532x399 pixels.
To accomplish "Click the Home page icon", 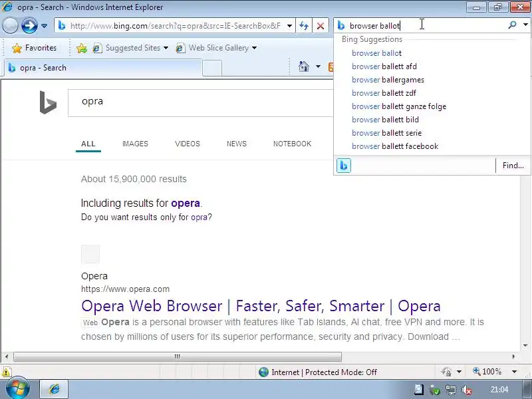I will [304, 66].
